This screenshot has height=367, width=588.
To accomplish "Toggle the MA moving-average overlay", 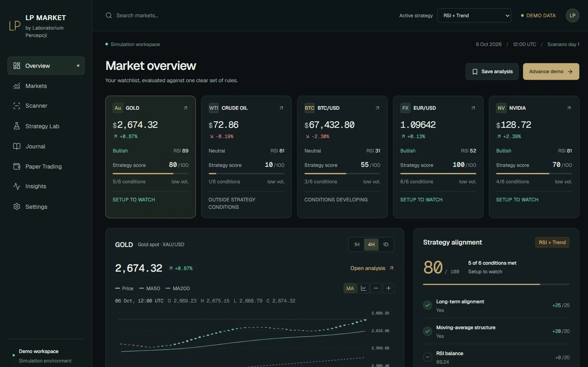I will point(350,288).
